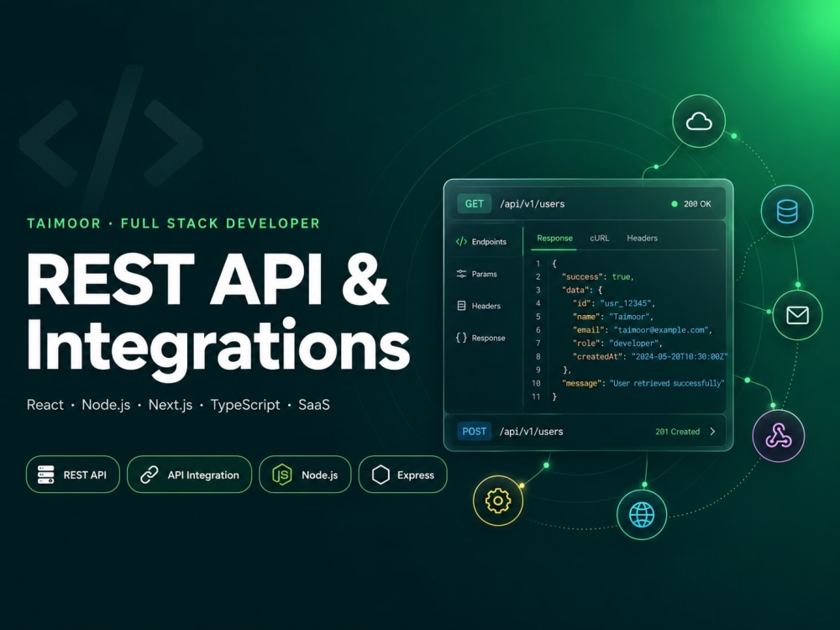Expand the POST row chevron arrow

tap(712, 431)
